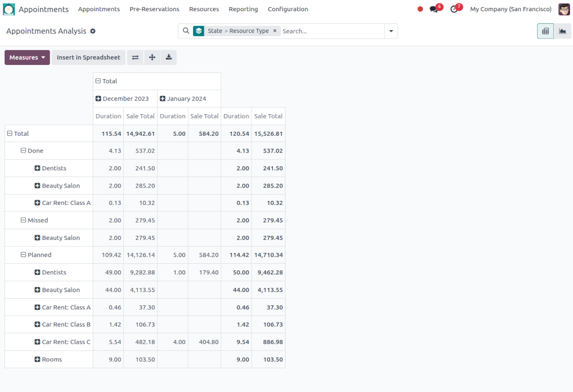Sort by January 2024 Duration column
Viewport: 573px width, 392px height.
172,116
